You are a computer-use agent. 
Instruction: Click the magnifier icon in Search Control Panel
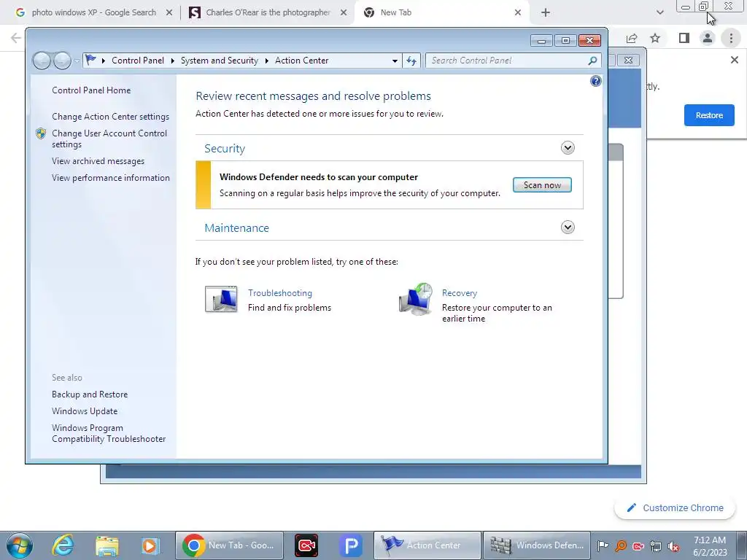pos(592,61)
